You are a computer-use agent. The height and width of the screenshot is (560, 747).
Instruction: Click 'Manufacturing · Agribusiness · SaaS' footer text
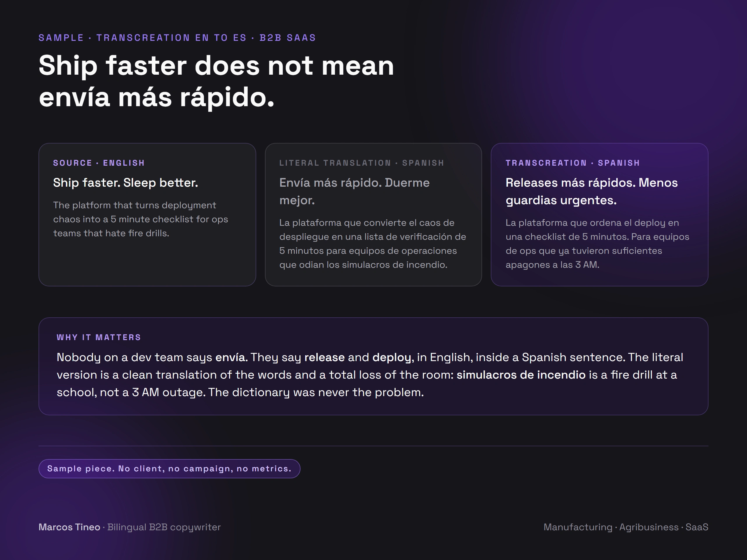point(626,527)
